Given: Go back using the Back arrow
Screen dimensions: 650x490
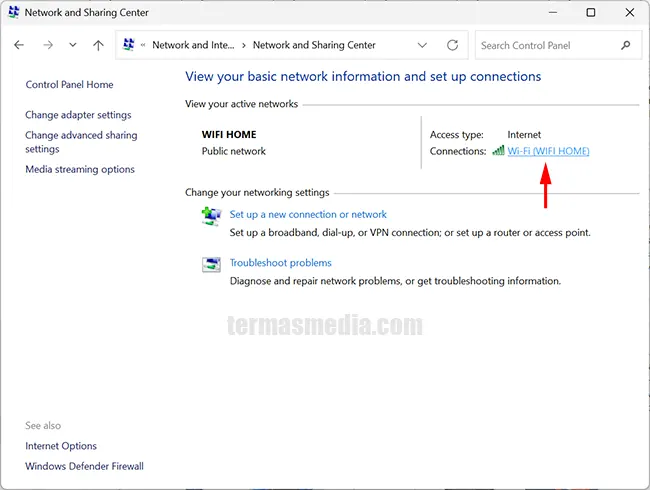Looking at the screenshot, I should tap(19, 45).
